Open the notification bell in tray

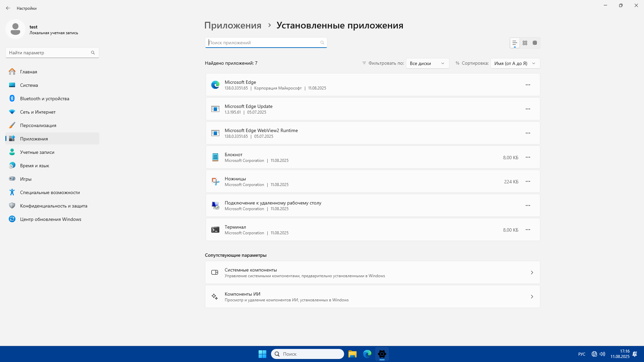click(635, 354)
